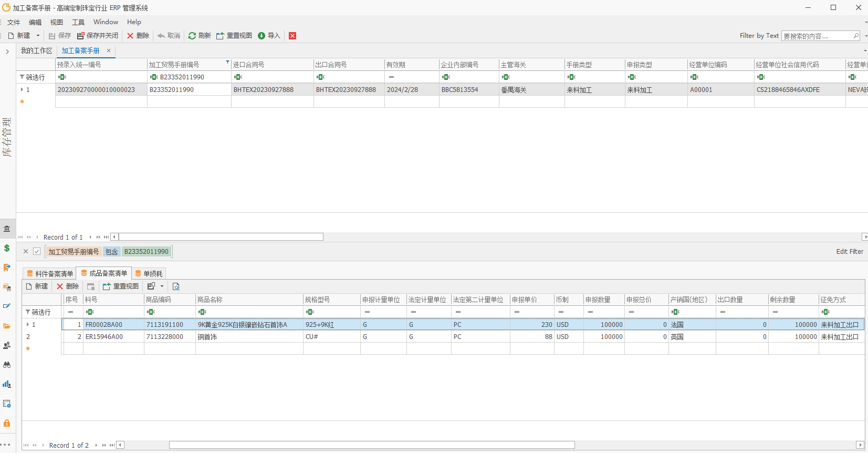Open the 工具 menu

click(78, 22)
